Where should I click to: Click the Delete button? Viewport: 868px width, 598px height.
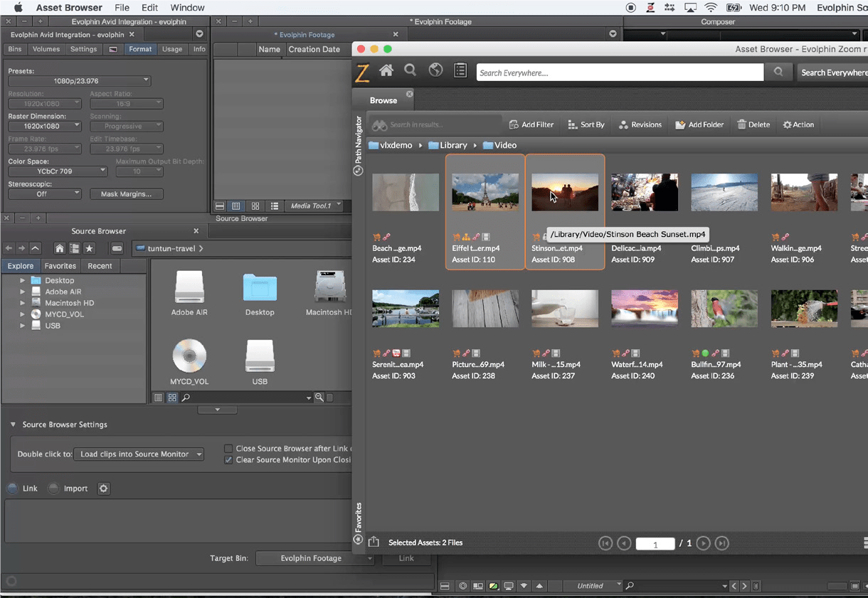753,124
